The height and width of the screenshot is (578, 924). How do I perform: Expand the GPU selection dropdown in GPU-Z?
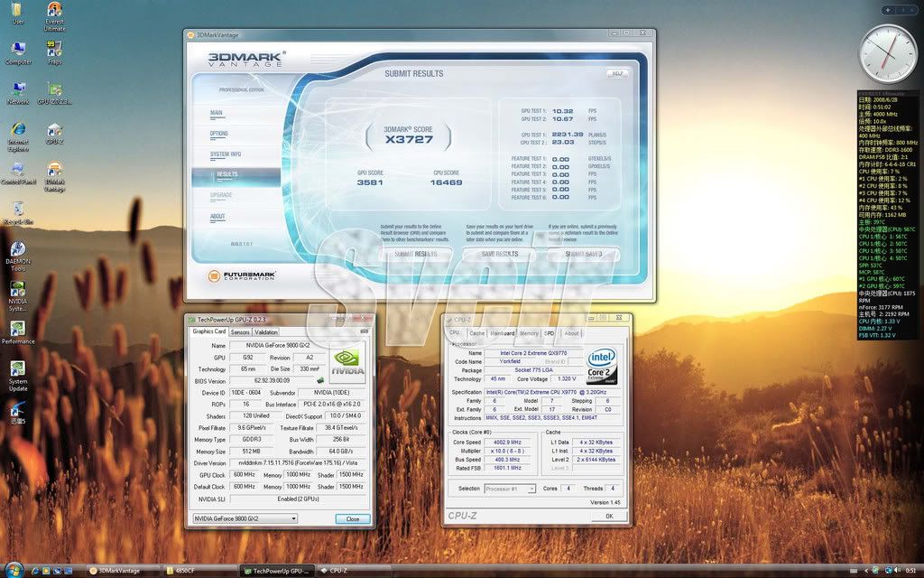(x=245, y=518)
